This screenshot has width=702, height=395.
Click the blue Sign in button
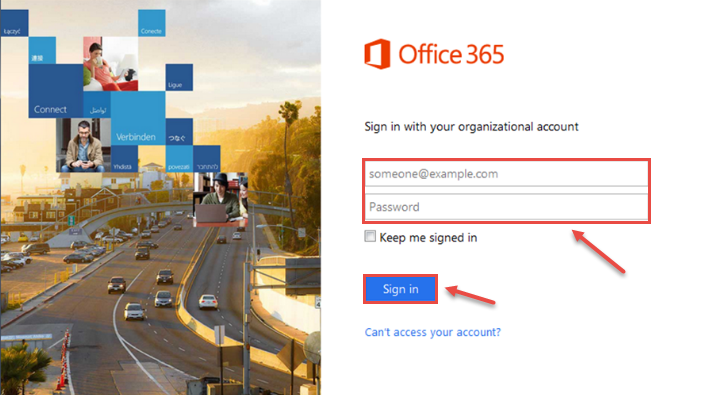click(400, 289)
